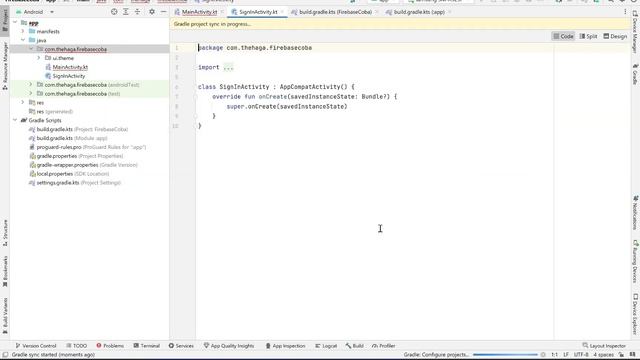Open the Gradle right sidebar tab
This screenshot has width=640, height=360.
(x=635, y=74)
